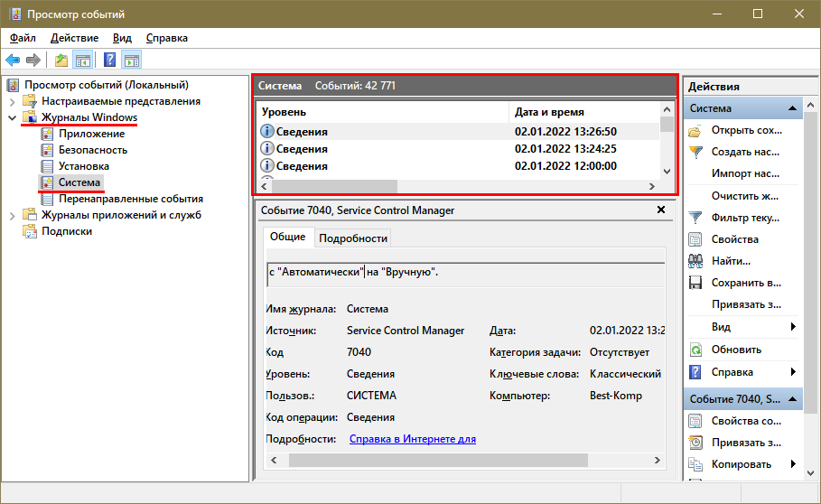Click the blue Help toolbar icon

pyautogui.click(x=110, y=61)
